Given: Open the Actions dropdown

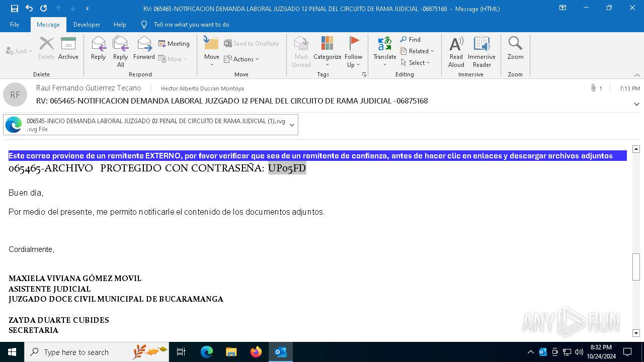Looking at the screenshot, I should click(241, 59).
